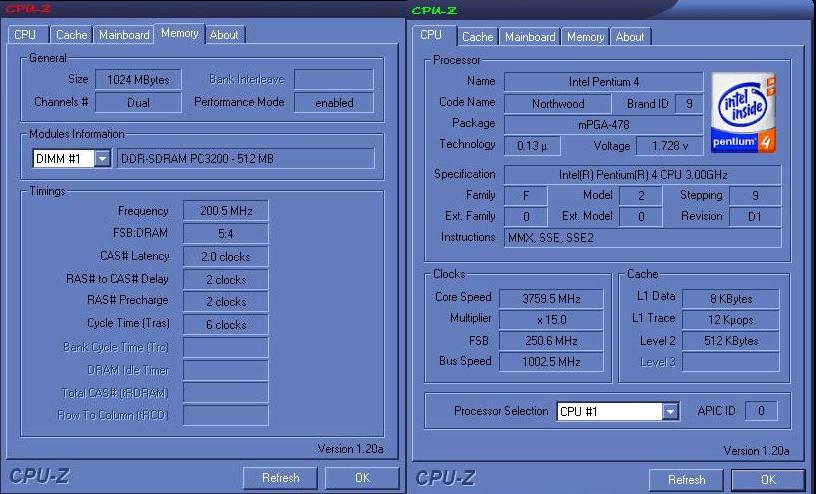Viewport: 816px width, 494px height.
Task: Click the FSB 250.6 MHz value
Action: click(x=551, y=341)
